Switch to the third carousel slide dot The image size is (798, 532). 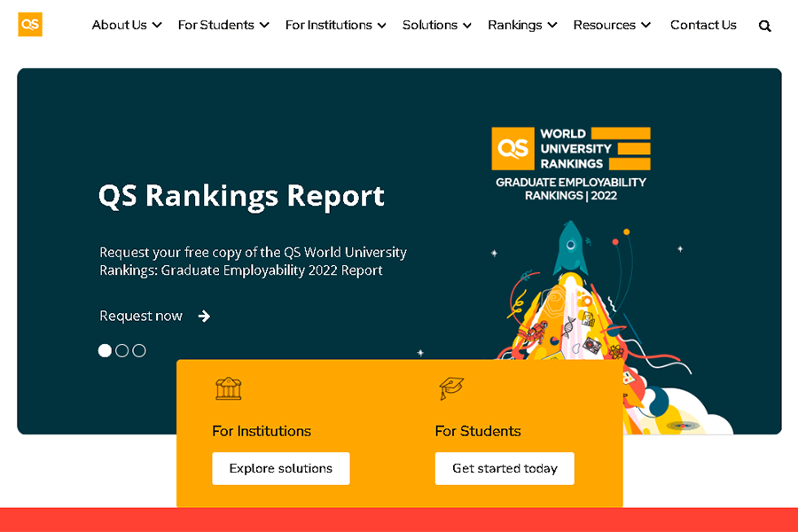click(139, 351)
